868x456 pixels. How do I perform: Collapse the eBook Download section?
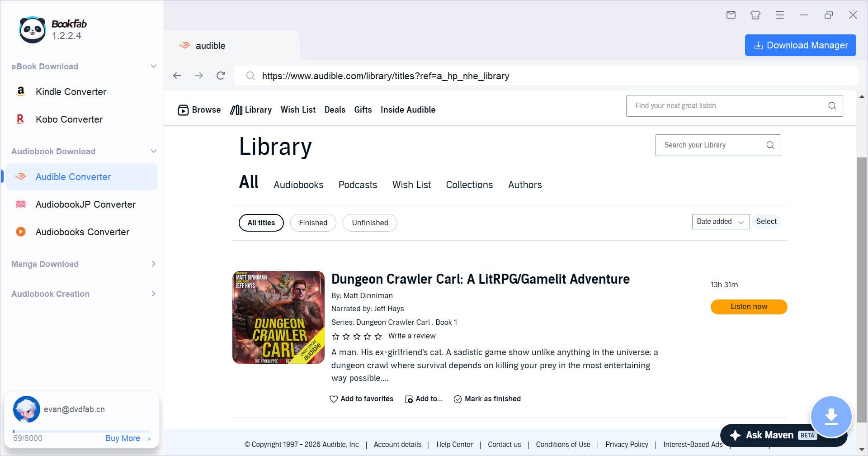[154, 66]
